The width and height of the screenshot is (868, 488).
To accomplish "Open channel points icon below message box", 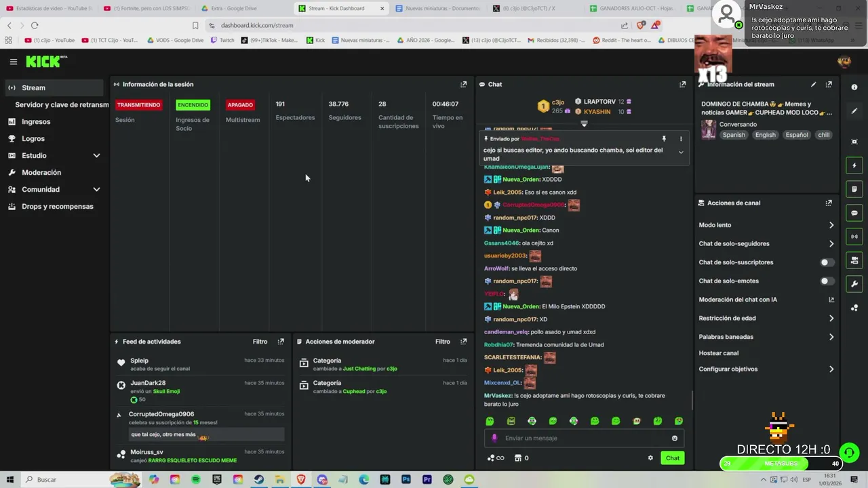I will coord(496,458).
